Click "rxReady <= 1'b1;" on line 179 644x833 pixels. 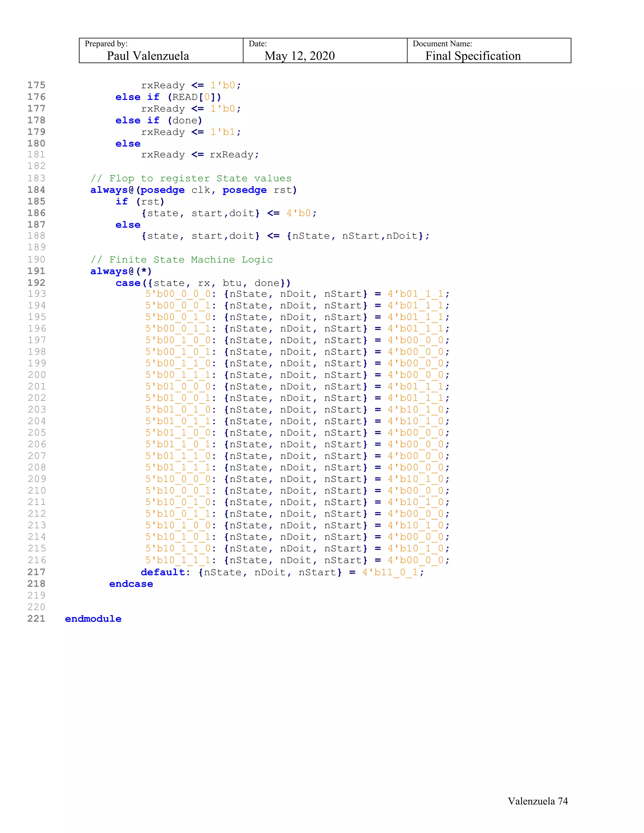tap(191, 132)
